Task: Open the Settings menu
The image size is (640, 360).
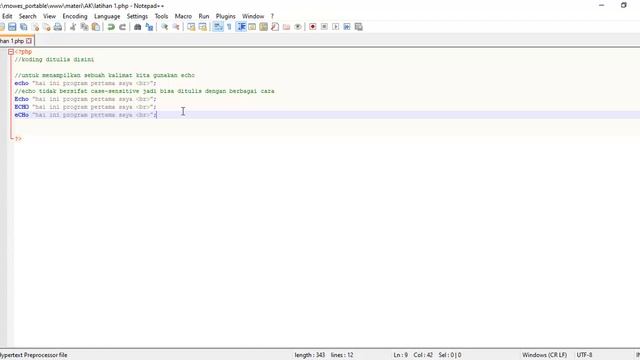Action: [137, 16]
